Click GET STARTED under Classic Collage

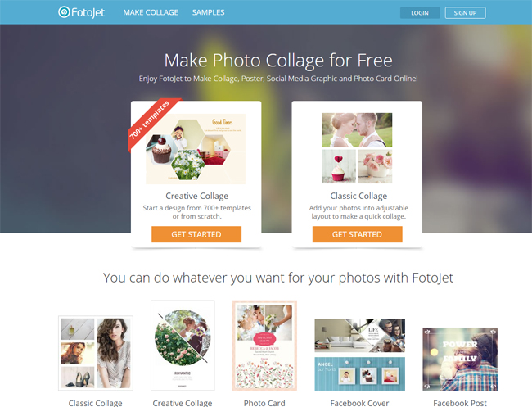click(x=358, y=234)
